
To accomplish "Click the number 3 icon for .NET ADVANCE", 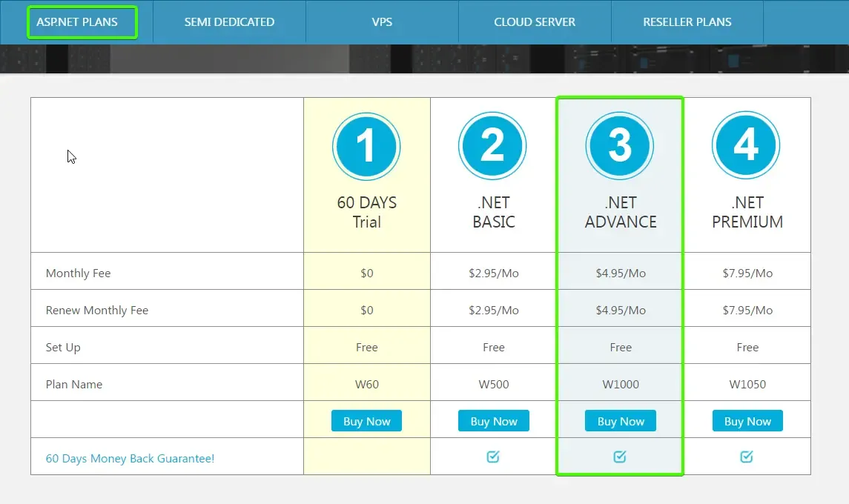I will coord(620,145).
